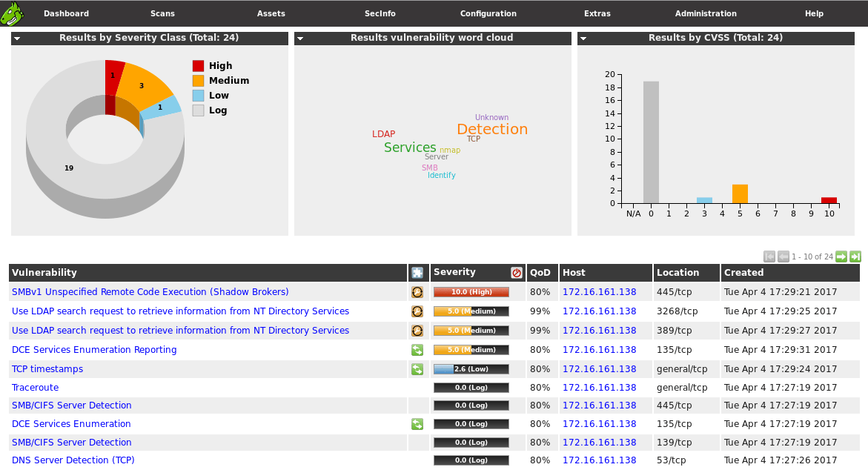Jump to last results page arrow
This screenshot has width=868, height=470.
tap(855, 256)
